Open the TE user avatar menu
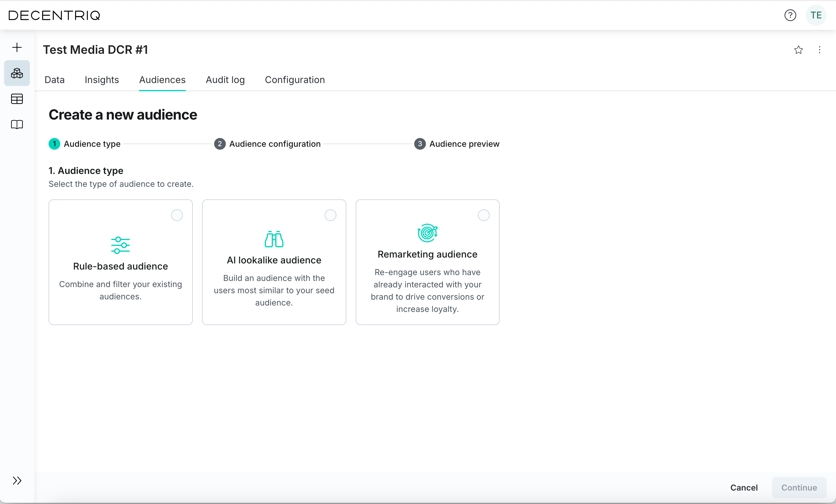836x504 pixels. click(x=816, y=15)
